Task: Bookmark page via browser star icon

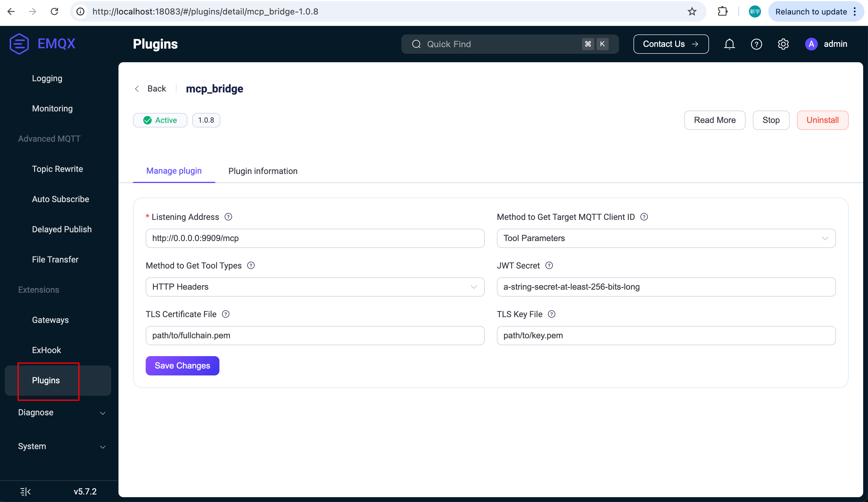Action: [692, 11]
